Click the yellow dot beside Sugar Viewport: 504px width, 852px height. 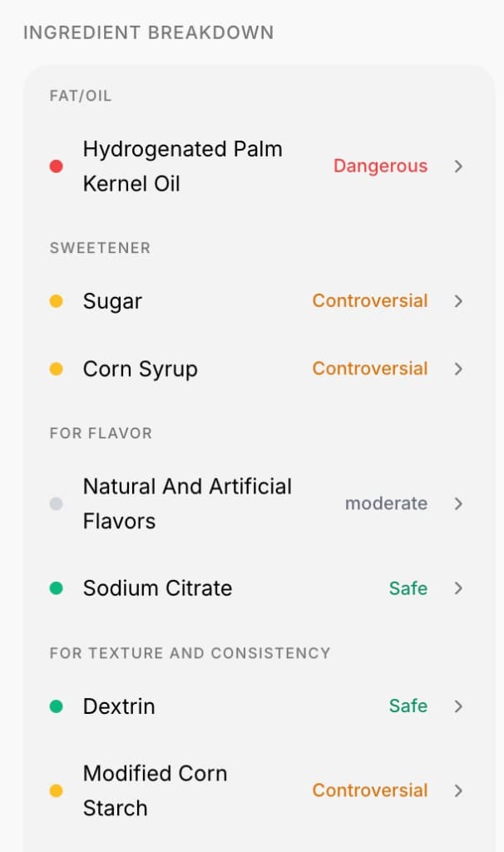pyautogui.click(x=57, y=301)
